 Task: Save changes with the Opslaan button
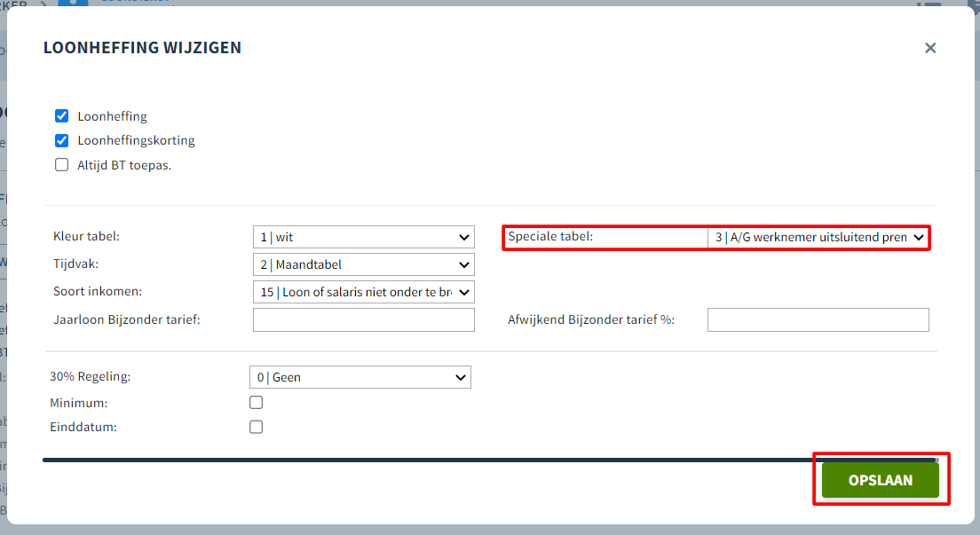click(880, 480)
